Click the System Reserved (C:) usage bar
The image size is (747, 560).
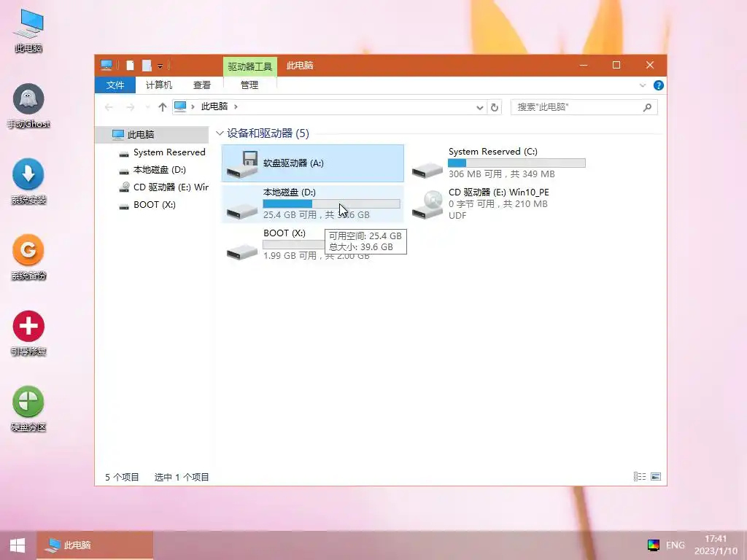point(516,163)
